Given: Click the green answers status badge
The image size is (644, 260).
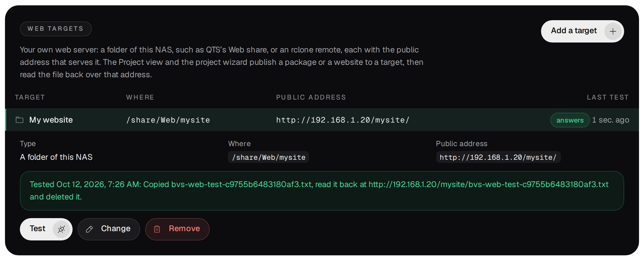Looking at the screenshot, I should pyautogui.click(x=570, y=120).
